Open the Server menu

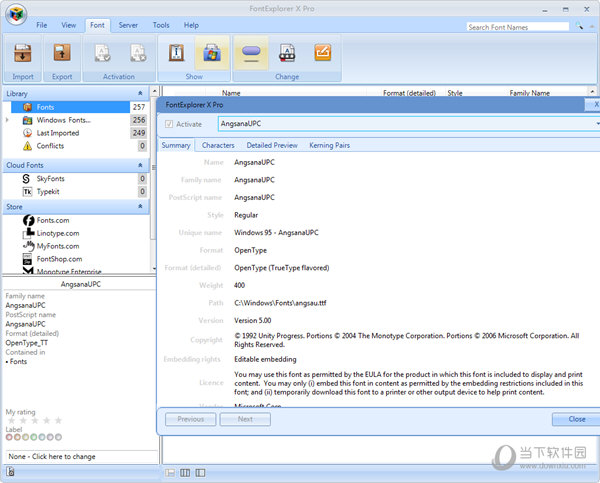coord(128,25)
